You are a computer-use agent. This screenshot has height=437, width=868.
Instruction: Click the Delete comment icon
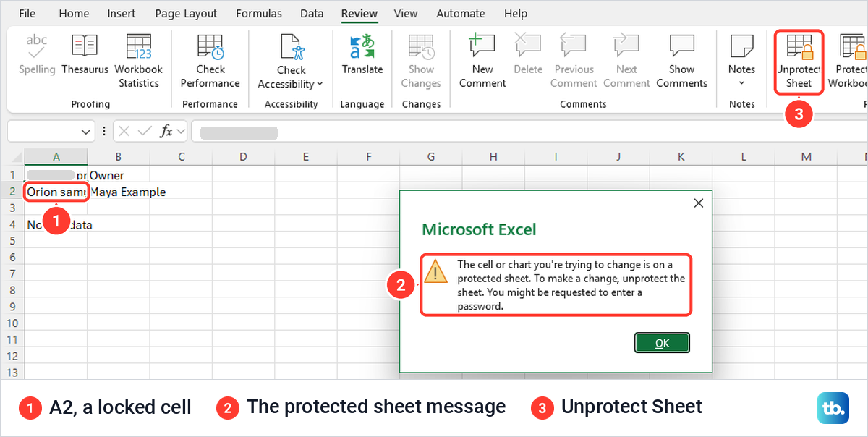click(528, 46)
